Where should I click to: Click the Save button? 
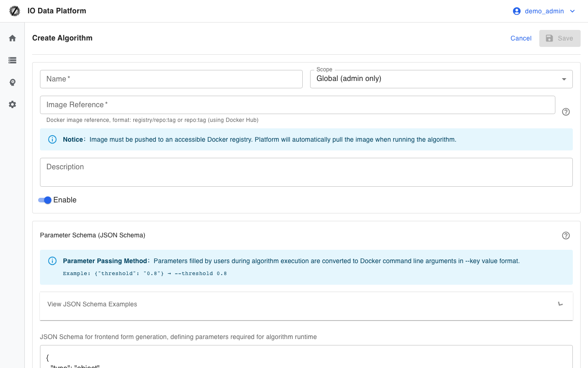coord(560,38)
